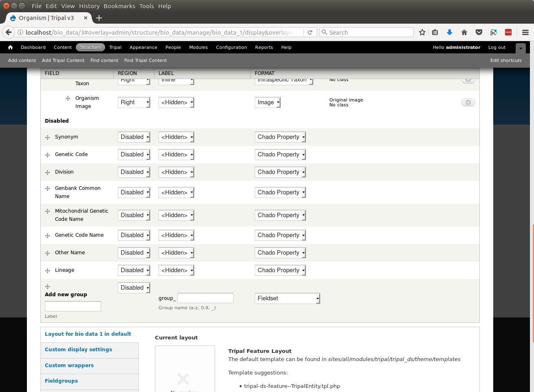Screen dimensions: 534x392
Task: Open the Firefox hamburger menu
Action: pyautogui.click(x=525, y=32)
